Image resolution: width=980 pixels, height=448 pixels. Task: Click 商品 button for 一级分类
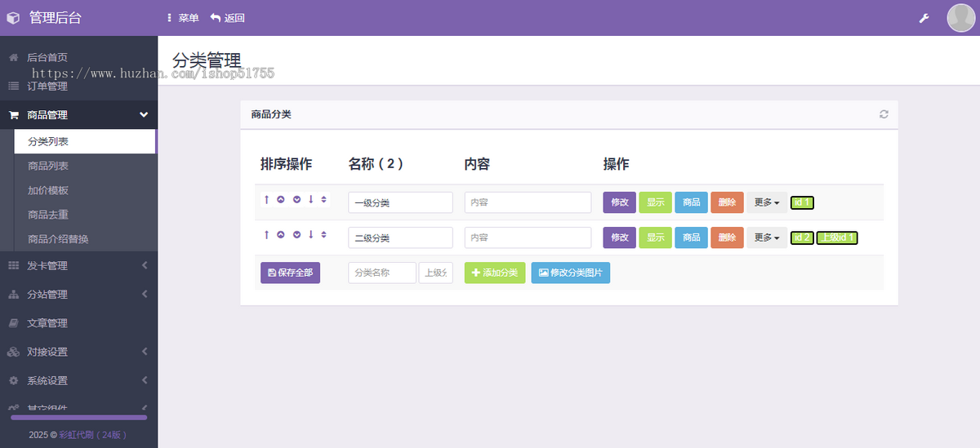click(691, 202)
